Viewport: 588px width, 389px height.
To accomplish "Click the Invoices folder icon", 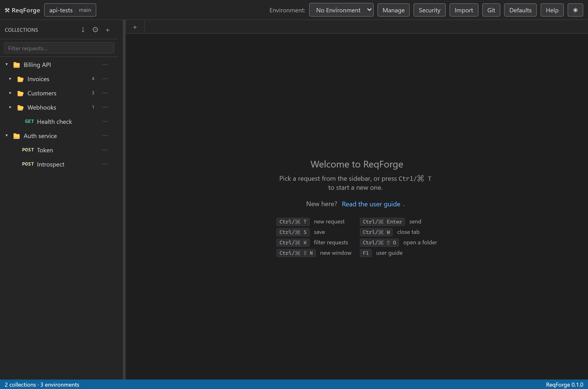I will coord(20,79).
